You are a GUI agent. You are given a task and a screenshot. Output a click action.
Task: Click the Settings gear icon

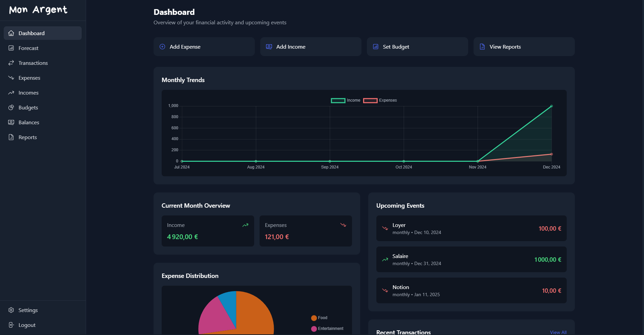coord(11,310)
